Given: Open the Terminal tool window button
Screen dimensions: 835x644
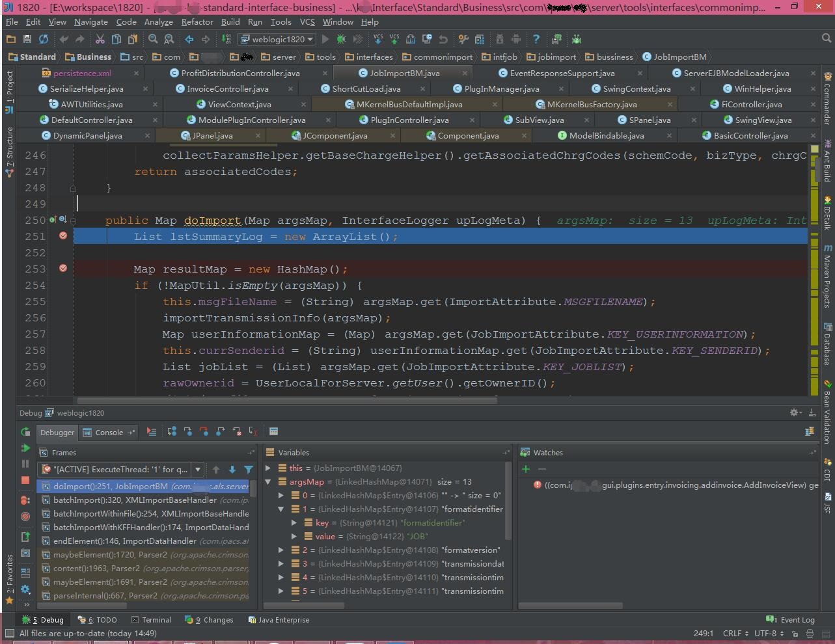Looking at the screenshot, I should point(151,620).
